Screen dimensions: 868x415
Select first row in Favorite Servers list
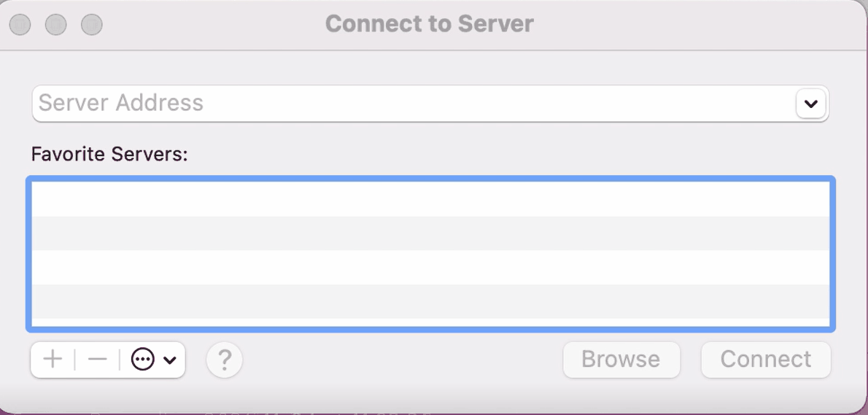point(430,198)
